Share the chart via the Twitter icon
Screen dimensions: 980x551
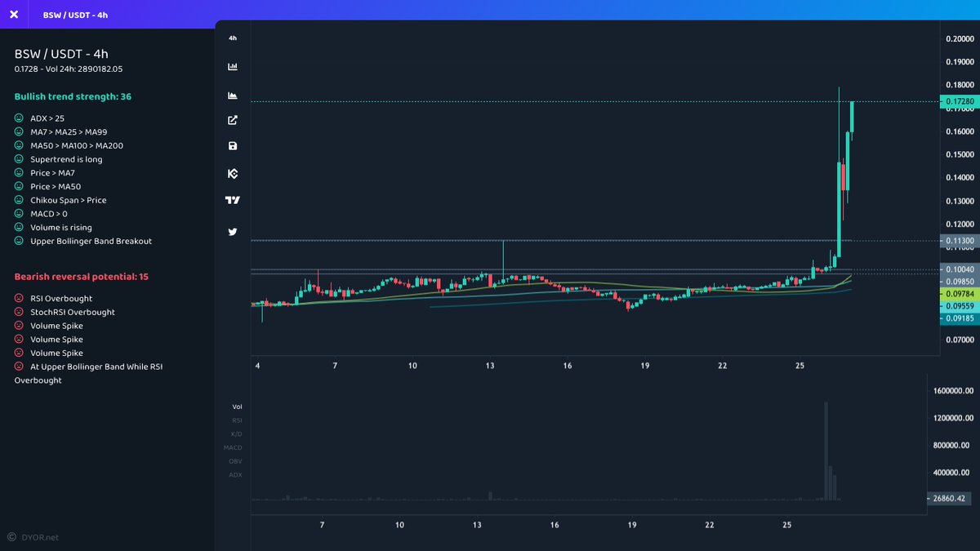[x=233, y=232]
